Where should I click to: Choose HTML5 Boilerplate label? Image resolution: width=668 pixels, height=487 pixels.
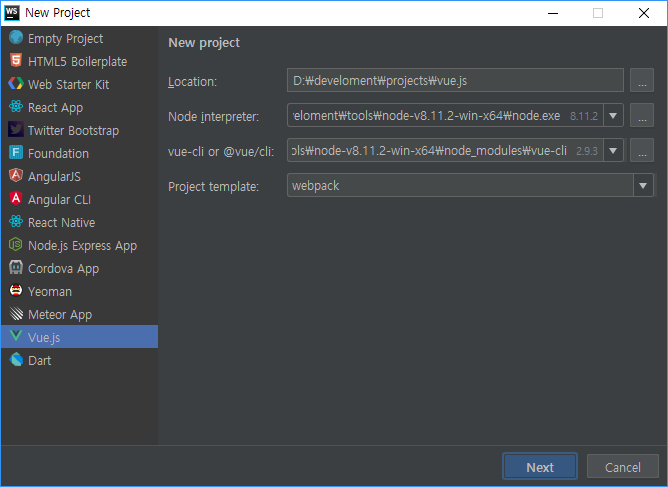[78, 62]
